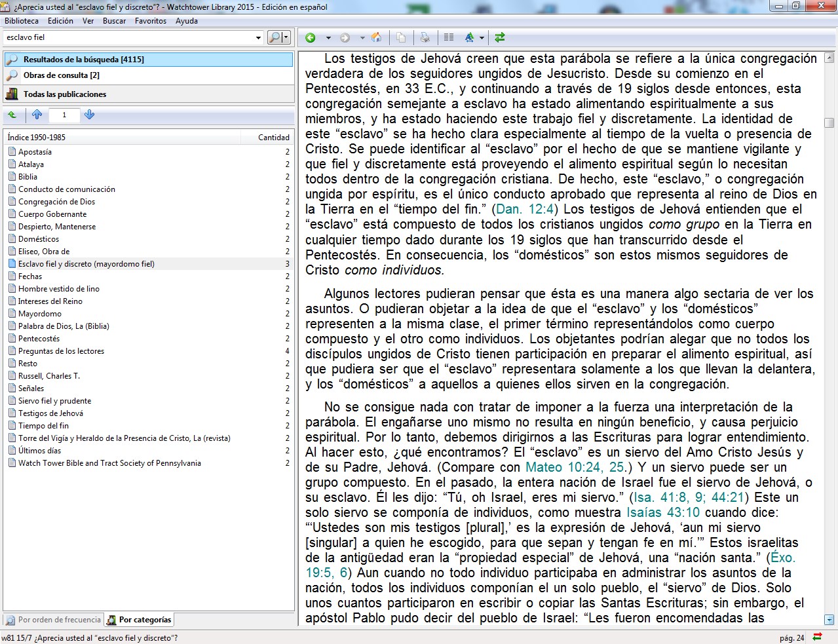Click the paragraph columns view icon
The width and height of the screenshot is (838, 644).
pyautogui.click(x=449, y=38)
